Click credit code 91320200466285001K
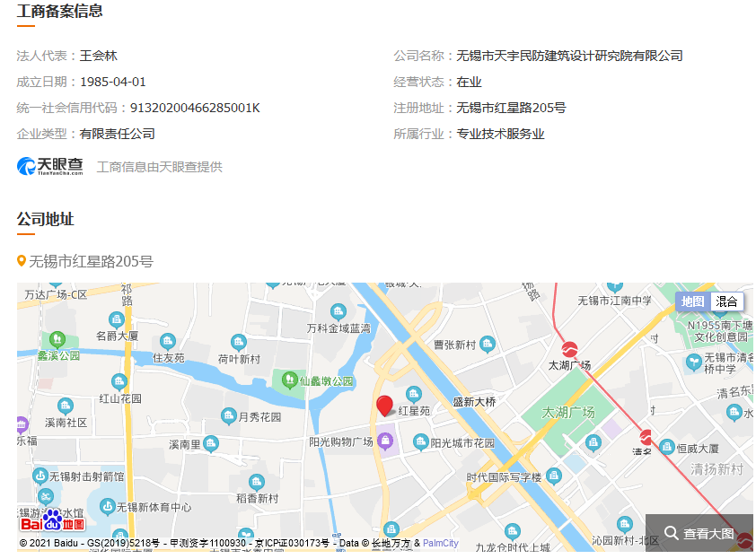 point(195,108)
